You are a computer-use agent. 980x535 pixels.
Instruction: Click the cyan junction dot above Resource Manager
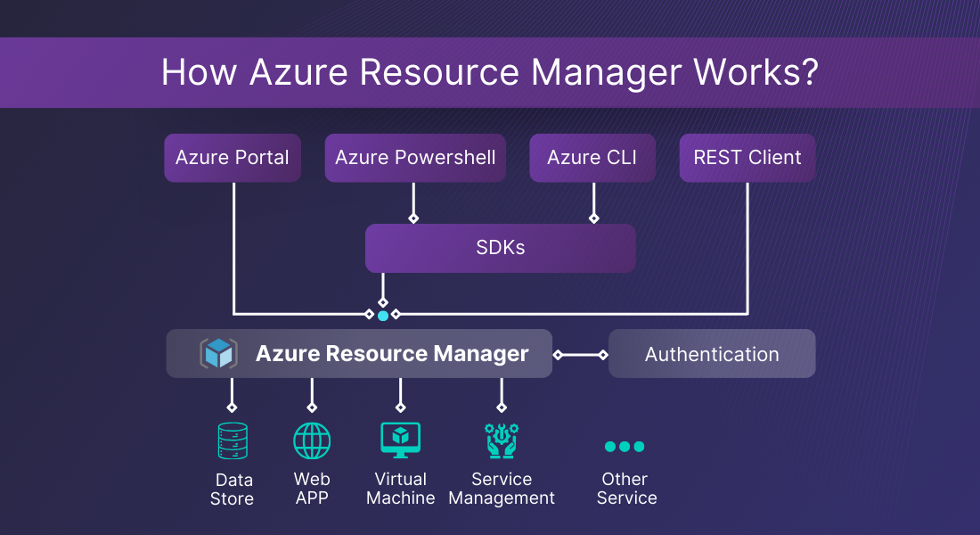[383, 316]
